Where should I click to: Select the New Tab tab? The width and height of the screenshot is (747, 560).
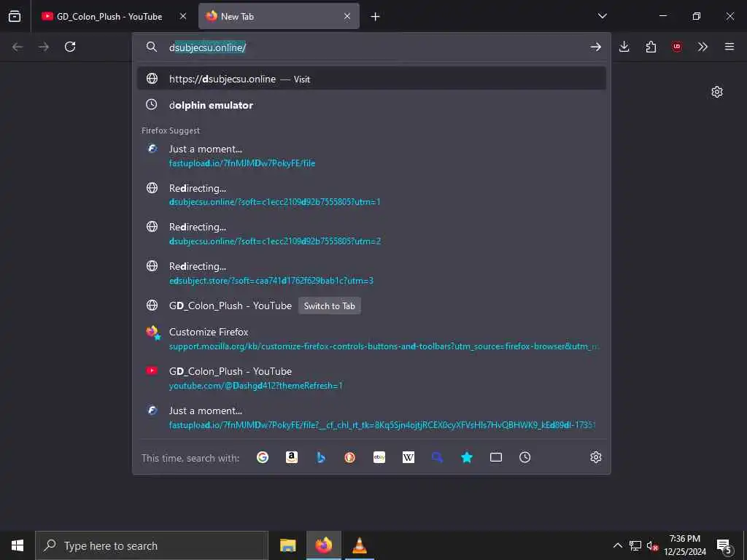(279, 16)
